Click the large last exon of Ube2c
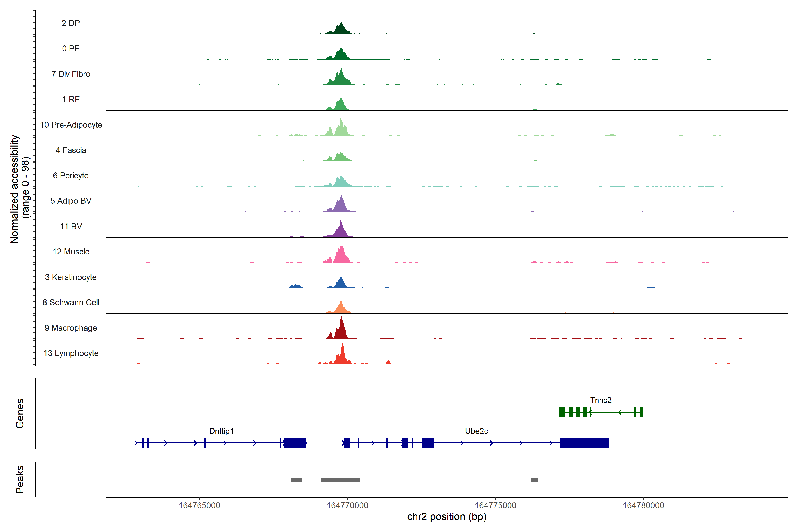The width and height of the screenshot is (798, 532). click(584, 443)
